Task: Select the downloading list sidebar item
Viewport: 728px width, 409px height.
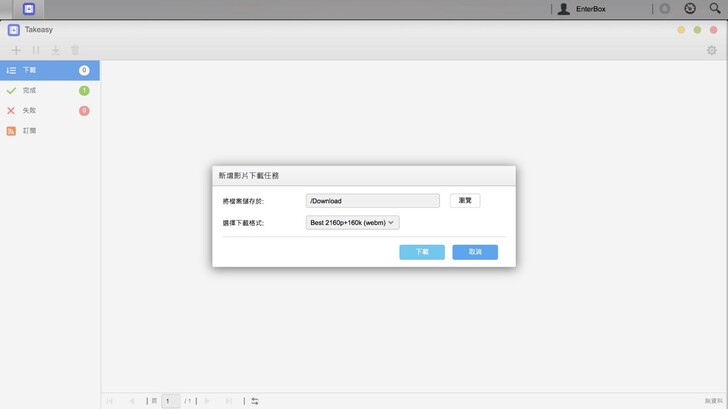Action: 50,70
